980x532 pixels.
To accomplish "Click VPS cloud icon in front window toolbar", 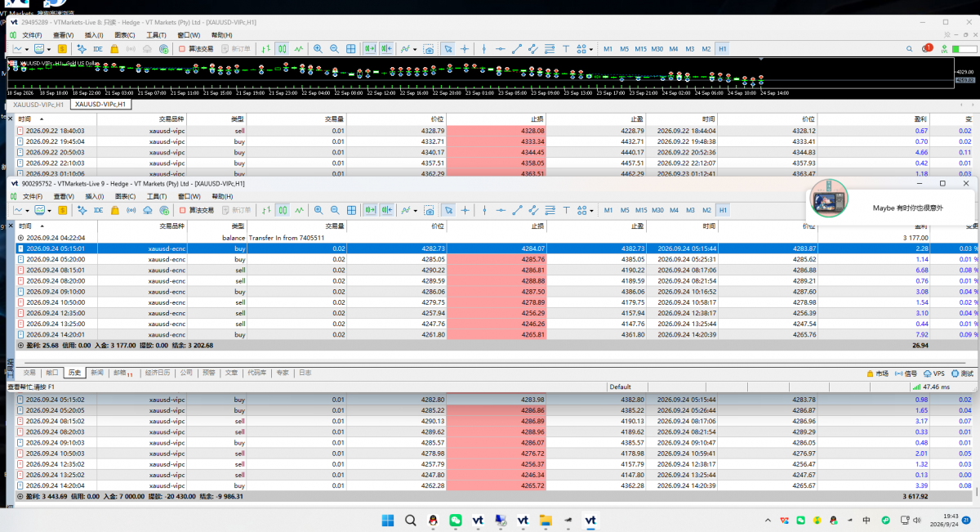I will point(147,210).
